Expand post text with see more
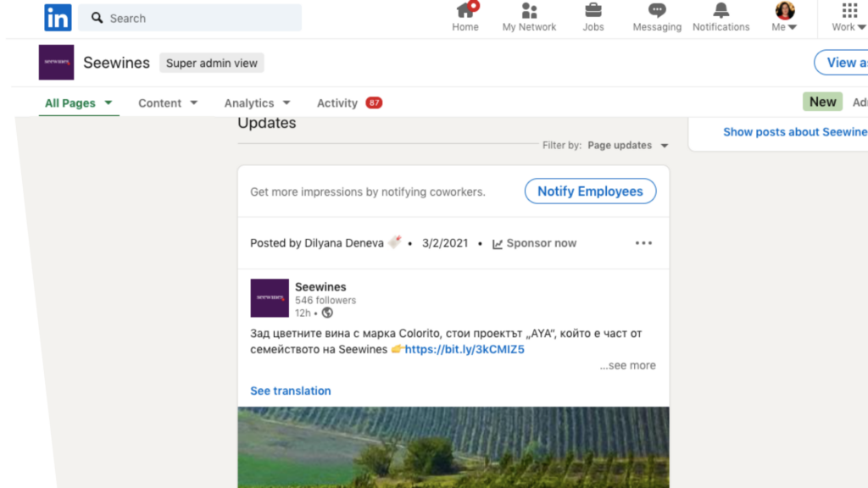This screenshot has height=488, width=868. coord(628,365)
